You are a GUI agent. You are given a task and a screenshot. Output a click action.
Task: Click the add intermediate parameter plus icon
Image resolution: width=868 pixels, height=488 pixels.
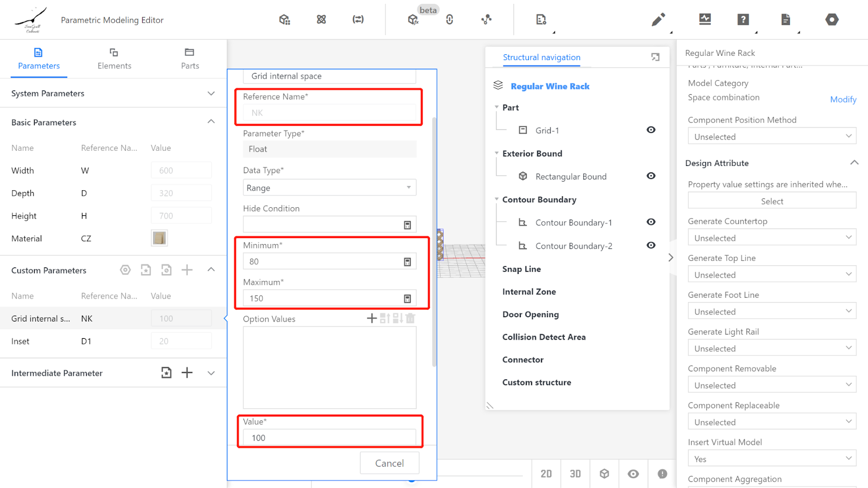[x=187, y=373]
